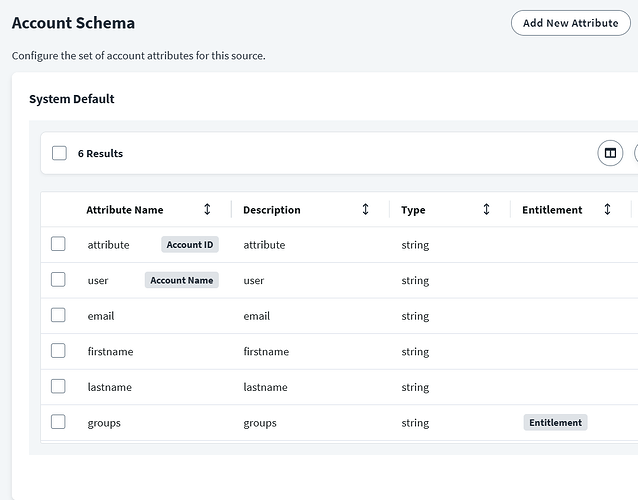638x500 pixels.
Task: Click the Entitlement badge on groups row
Action: pos(555,423)
